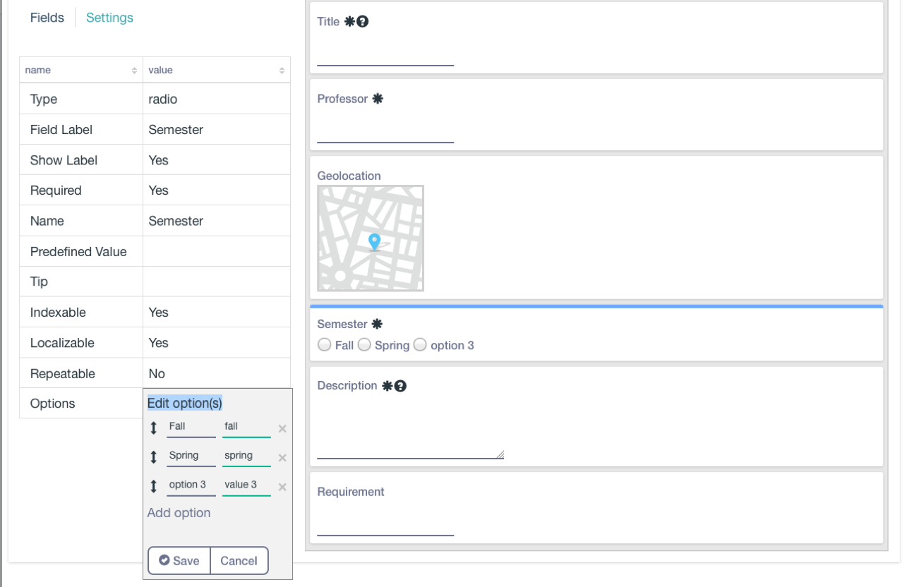Click the Type row label
The image size is (924, 587).
pyautogui.click(x=44, y=99)
